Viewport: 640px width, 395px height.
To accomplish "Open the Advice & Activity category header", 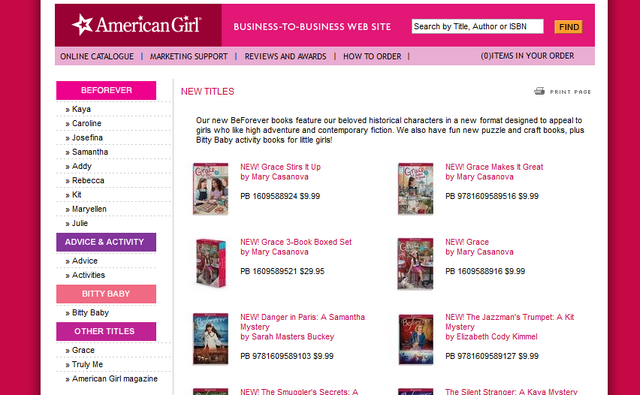I will [106, 242].
